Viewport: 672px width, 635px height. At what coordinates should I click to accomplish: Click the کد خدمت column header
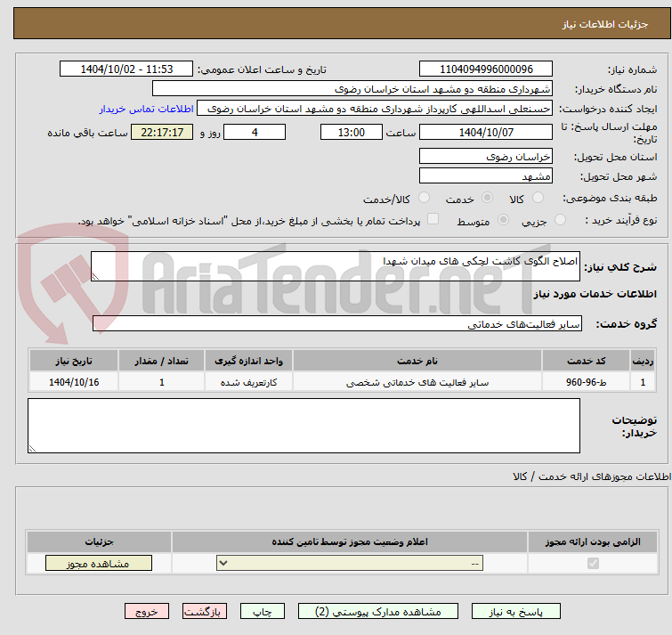pos(586,361)
